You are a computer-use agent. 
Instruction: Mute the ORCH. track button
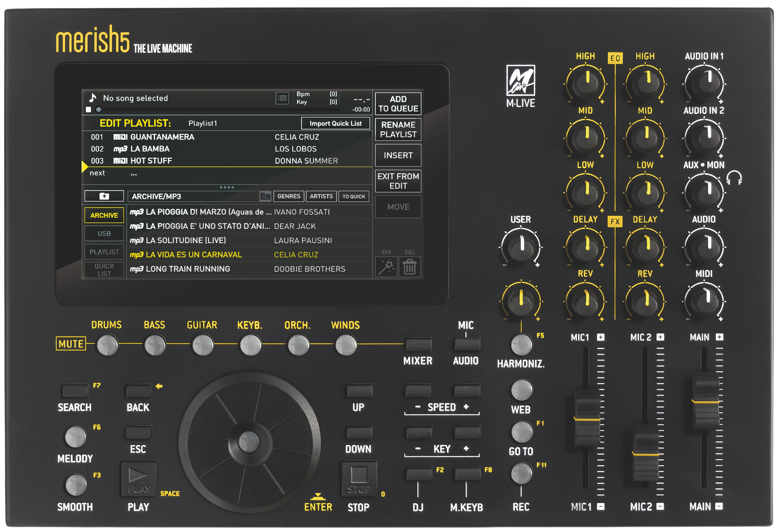(x=298, y=345)
